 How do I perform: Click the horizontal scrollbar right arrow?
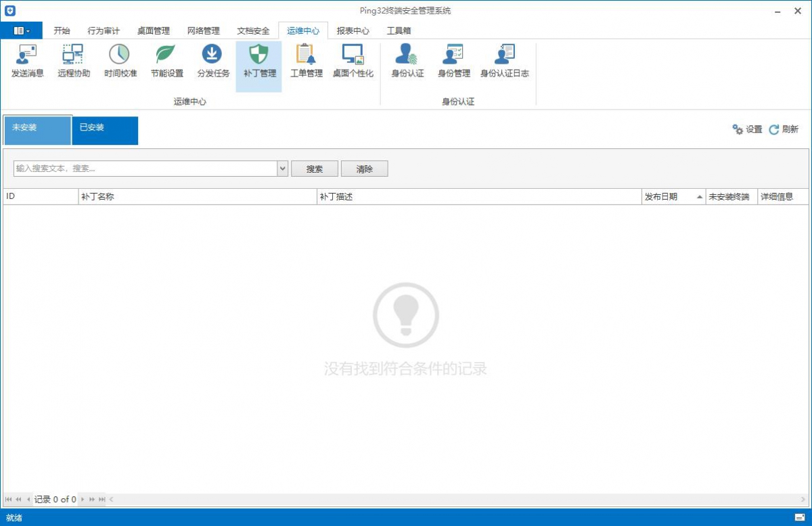coord(803,500)
